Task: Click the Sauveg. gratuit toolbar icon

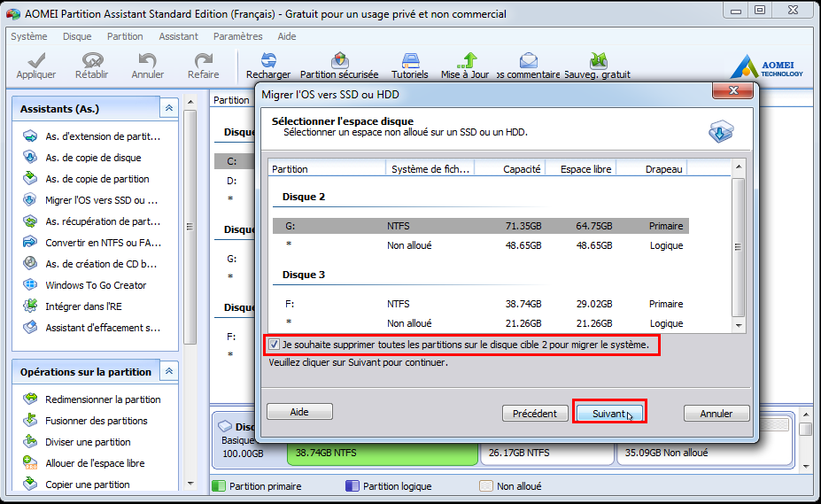Action: (598, 61)
